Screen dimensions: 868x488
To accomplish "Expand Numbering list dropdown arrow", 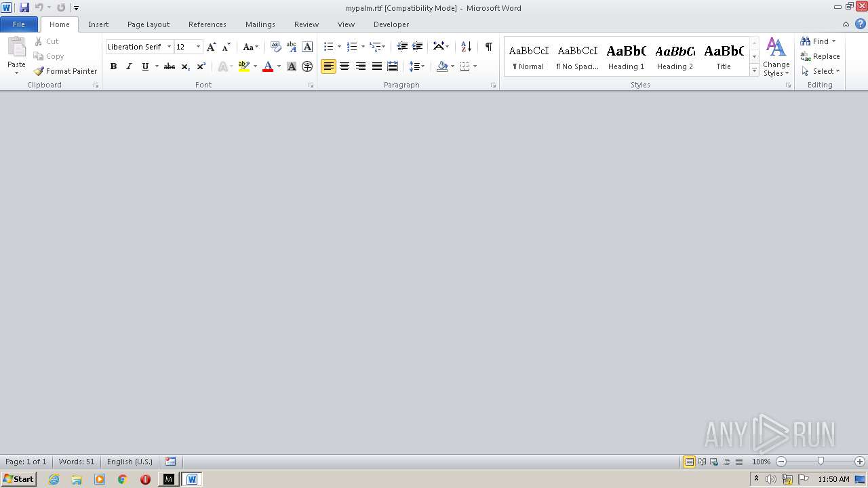I will [x=363, y=47].
